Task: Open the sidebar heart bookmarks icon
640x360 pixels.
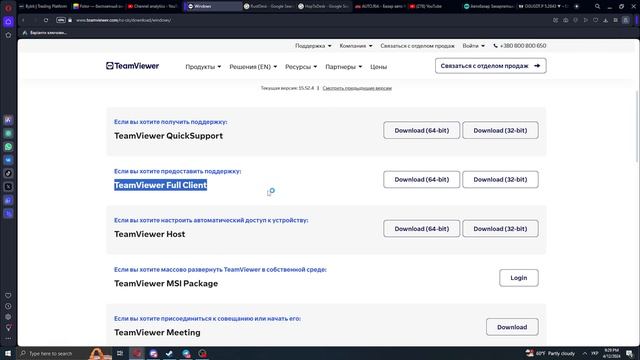Action: [x=8, y=296]
